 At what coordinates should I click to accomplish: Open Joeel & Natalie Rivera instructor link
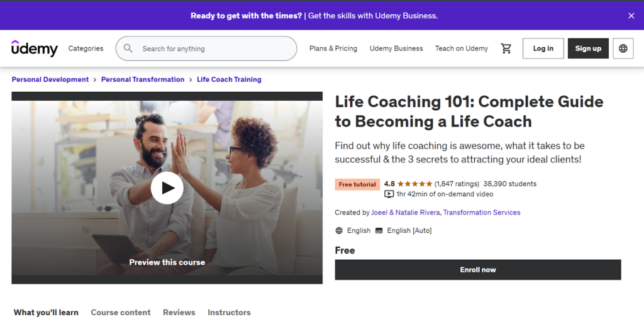click(x=406, y=212)
